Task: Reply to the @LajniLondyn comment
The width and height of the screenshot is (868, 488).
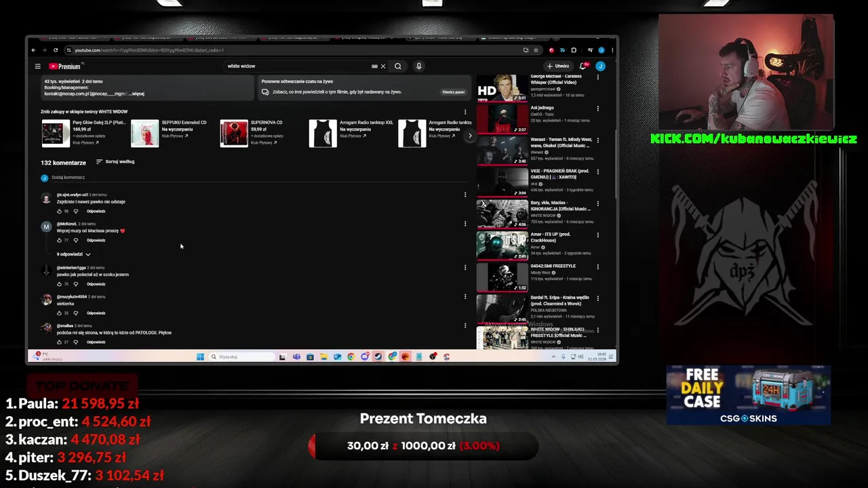Action: point(96,211)
